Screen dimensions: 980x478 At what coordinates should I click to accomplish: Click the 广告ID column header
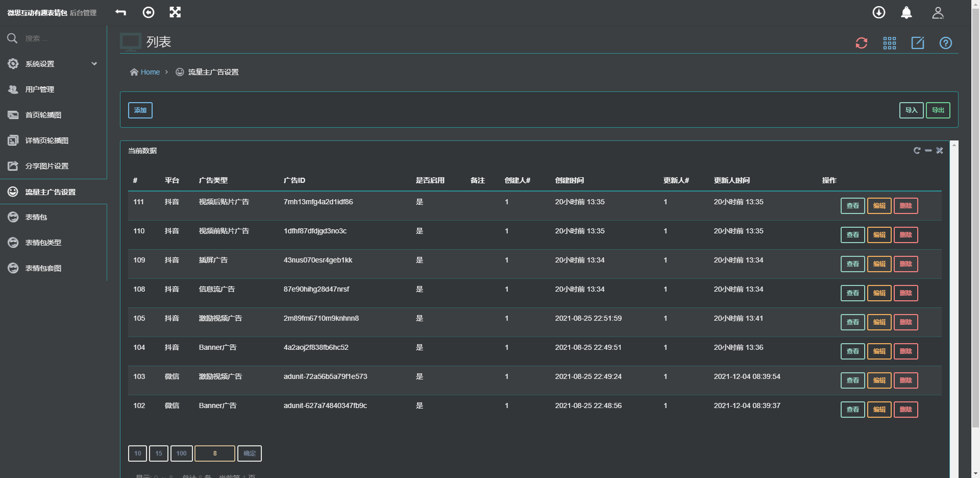click(295, 180)
